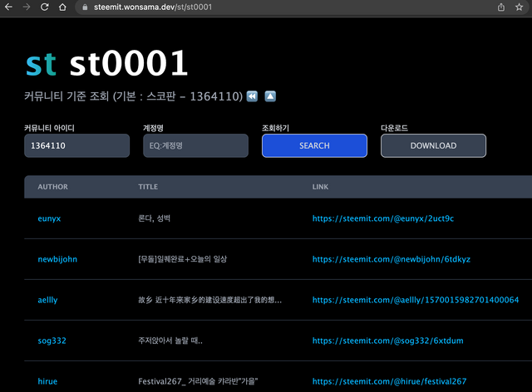Bookmark this page with star icon
Screen dimensions: 532x392
(519, 7)
